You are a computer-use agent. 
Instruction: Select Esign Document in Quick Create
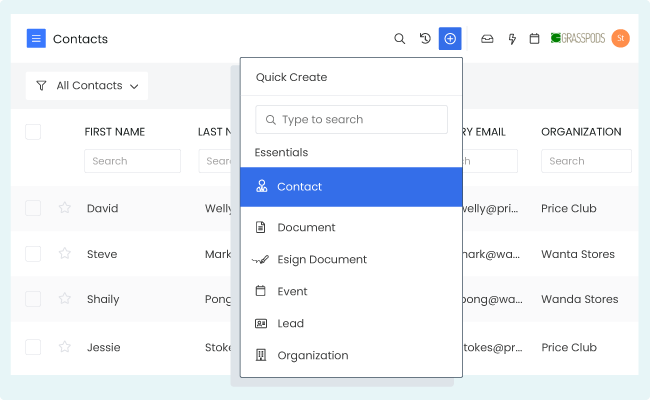point(321,259)
